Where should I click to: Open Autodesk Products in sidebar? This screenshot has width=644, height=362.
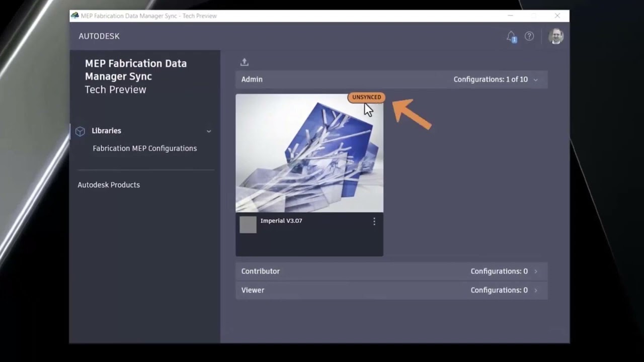(x=109, y=185)
